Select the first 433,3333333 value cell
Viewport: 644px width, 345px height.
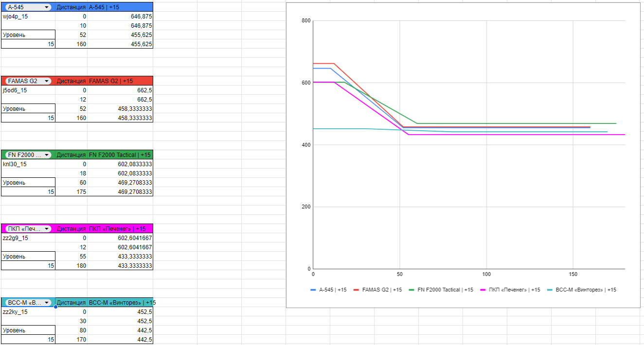pos(120,257)
